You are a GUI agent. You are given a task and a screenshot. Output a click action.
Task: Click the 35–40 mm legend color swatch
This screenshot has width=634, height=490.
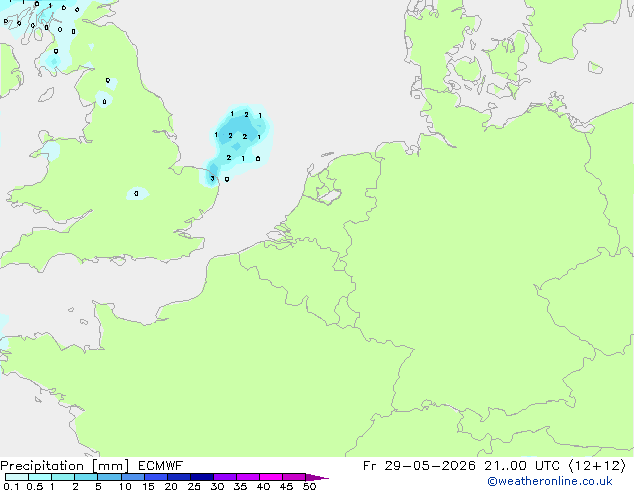point(248,477)
